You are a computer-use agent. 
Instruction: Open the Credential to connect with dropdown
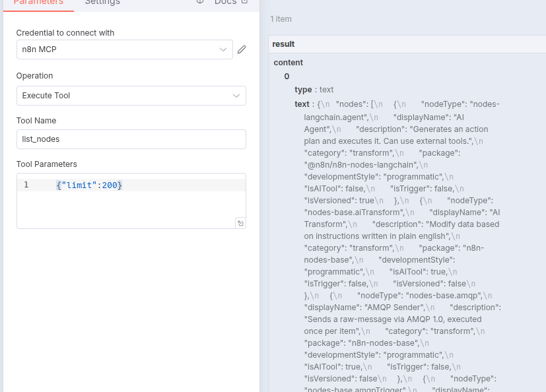coord(125,49)
